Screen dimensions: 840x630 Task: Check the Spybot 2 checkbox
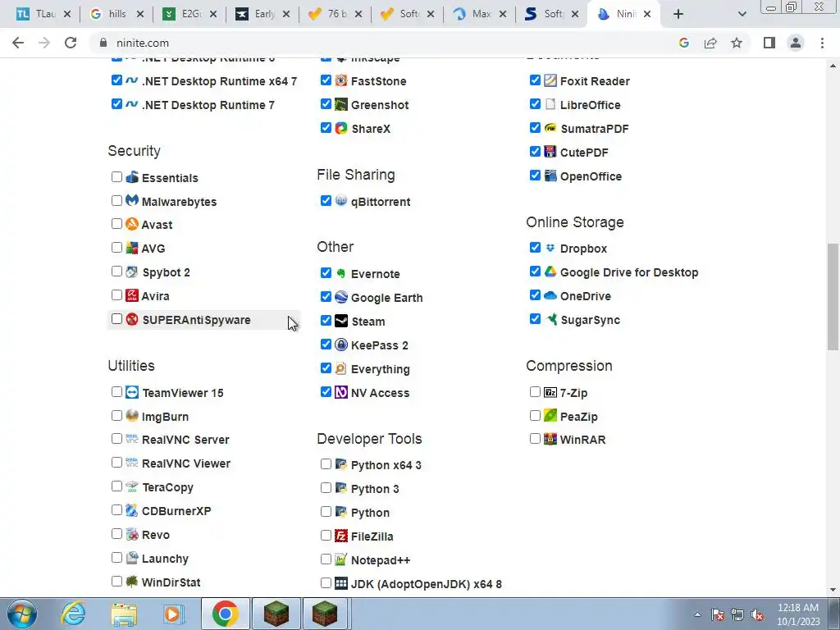click(x=116, y=272)
